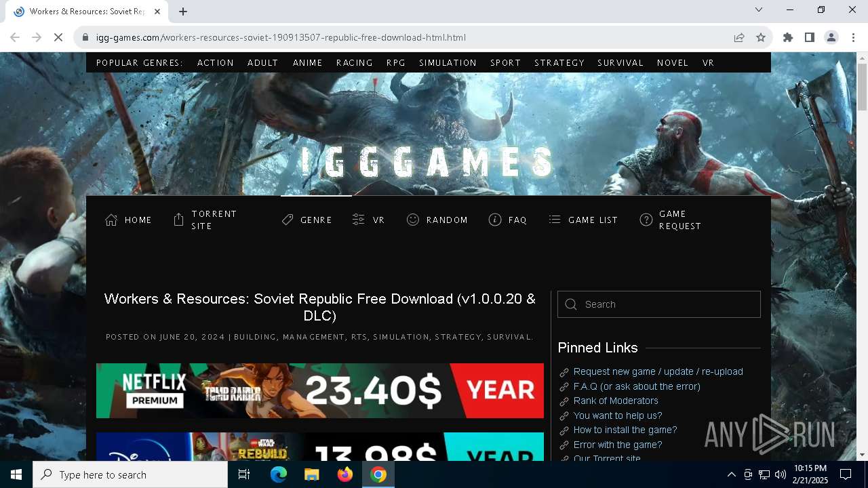Go back to previous page
The image size is (868, 488).
click(15, 37)
